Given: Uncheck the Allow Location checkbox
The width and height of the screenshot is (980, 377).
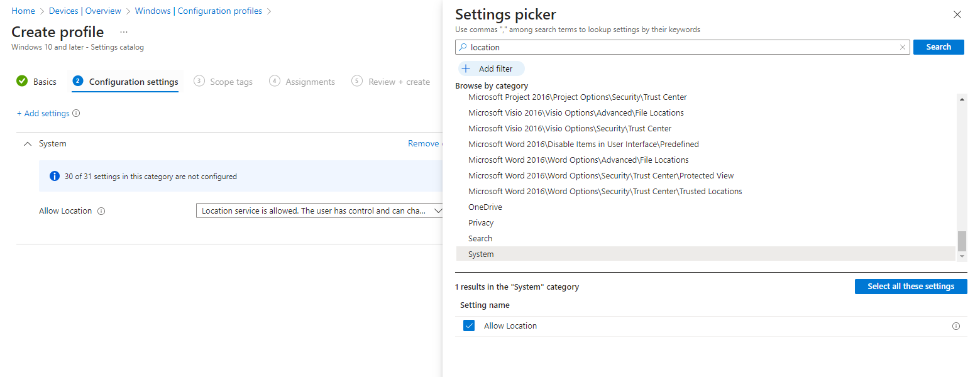Looking at the screenshot, I should 468,325.
